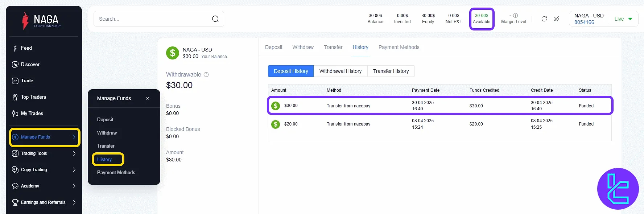The image size is (644, 214).
Task: Click the green dollar icon beside NAGA - USD
Action: tap(173, 53)
